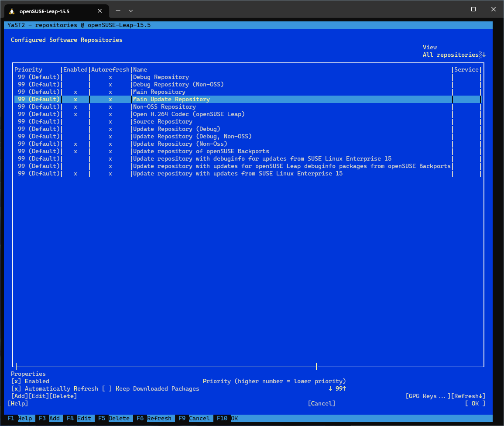Select Update Repository (Non-Oss) row
Image resolution: width=504 pixels, height=426 pixels.
(x=247, y=144)
